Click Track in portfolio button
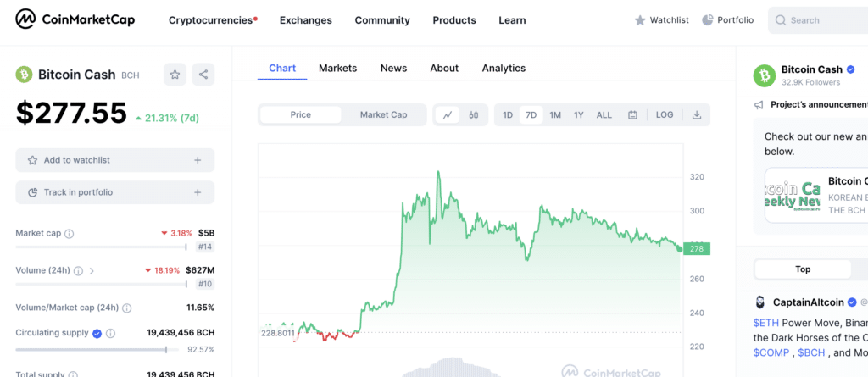The width and height of the screenshot is (868, 377). pyautogui.click(x=115, y=192)
